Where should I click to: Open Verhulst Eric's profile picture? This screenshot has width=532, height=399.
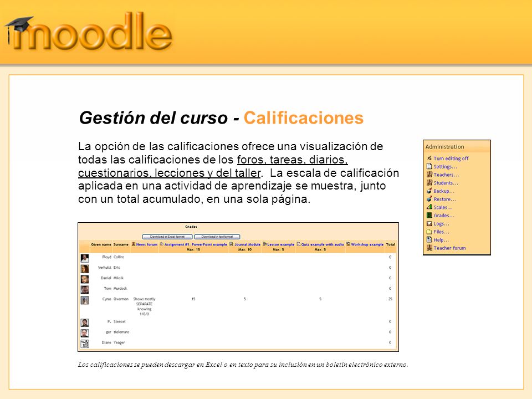click(x=85, y=269)
